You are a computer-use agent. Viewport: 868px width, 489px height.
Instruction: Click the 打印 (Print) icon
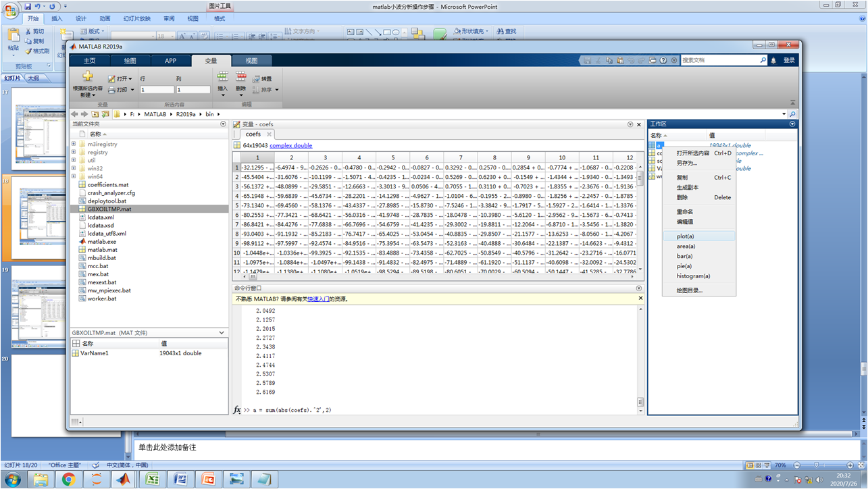coord(111,90)
